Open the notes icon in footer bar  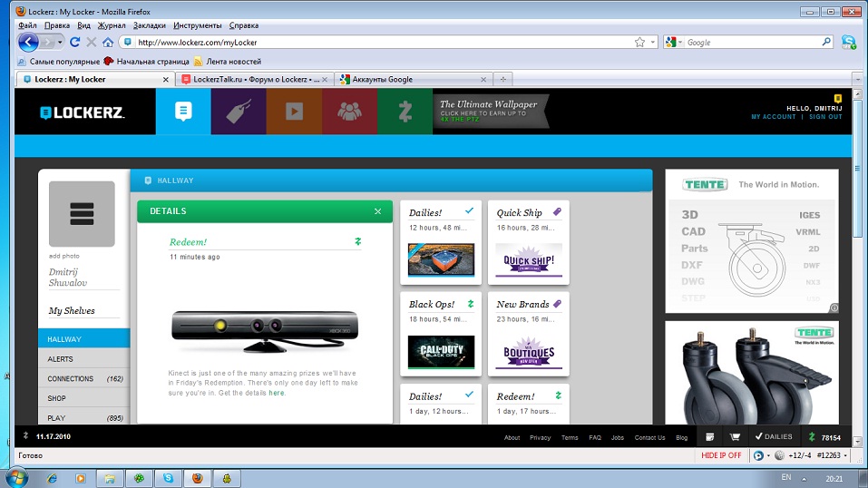pos(709,437)
